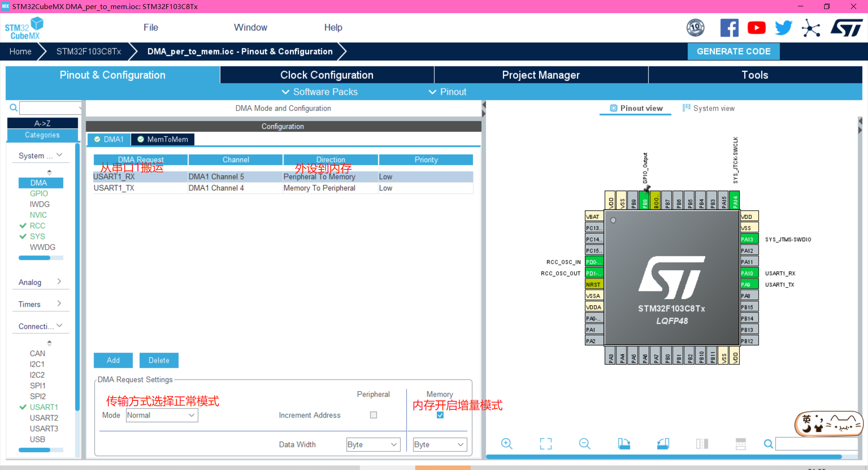This screenshot has width=868, height=470.
Task: Select the NRST pin on chip
Action: click(x=594, y=284)
